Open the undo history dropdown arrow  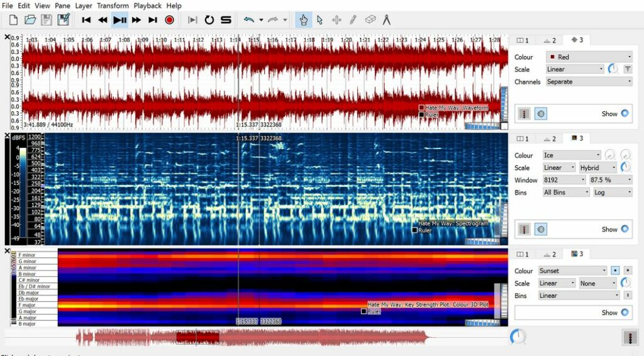tap(261, 19)
